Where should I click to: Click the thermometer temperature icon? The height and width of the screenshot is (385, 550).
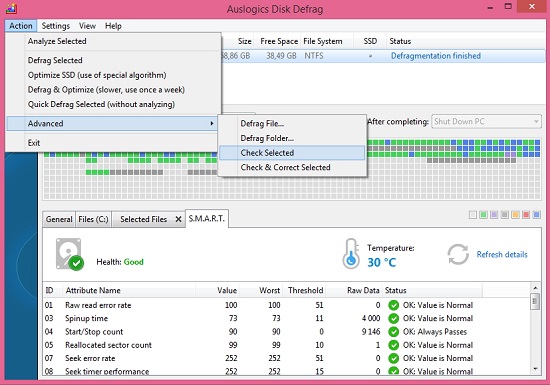pyautogui.click(x=351, y=254)
